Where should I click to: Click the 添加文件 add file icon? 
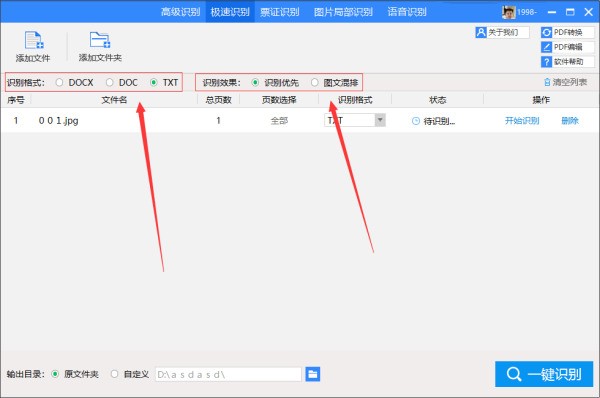coord(34,40)
